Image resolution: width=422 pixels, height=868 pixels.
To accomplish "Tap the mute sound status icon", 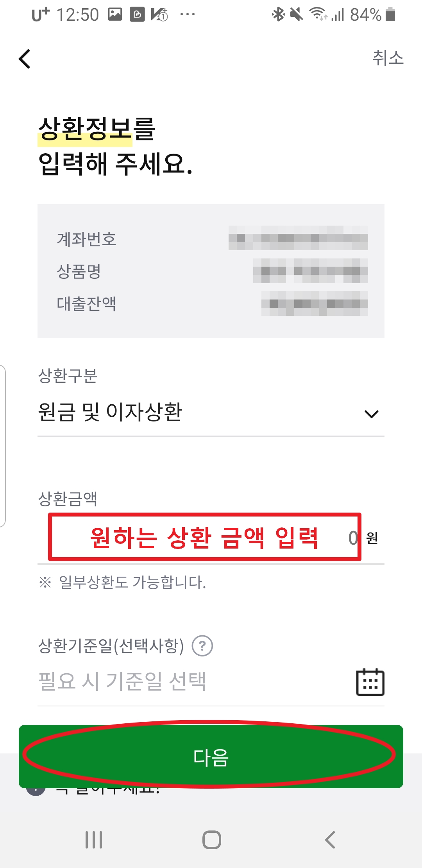I will [297, 14].
